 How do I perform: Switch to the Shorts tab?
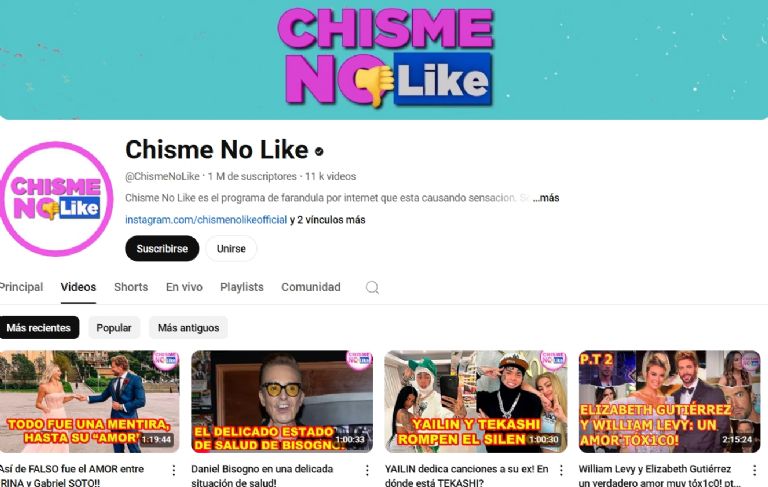[131, 287]
